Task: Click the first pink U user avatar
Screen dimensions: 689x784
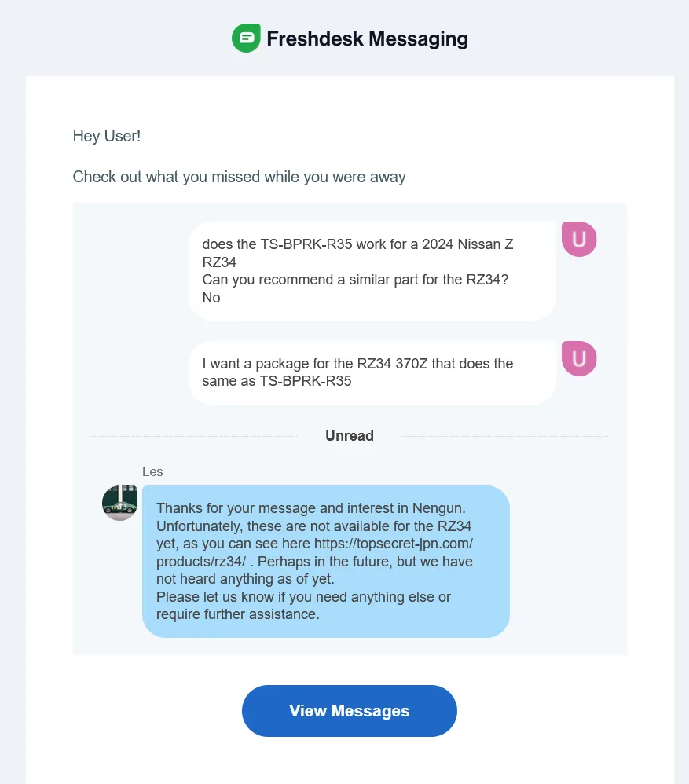Action: point(579,239)
